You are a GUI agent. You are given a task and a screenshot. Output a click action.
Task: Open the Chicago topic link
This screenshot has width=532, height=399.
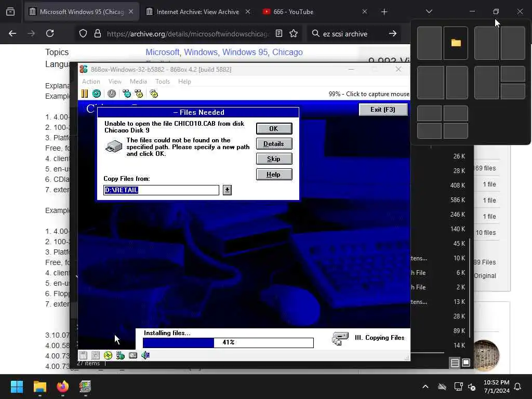(x=287, y=52)
